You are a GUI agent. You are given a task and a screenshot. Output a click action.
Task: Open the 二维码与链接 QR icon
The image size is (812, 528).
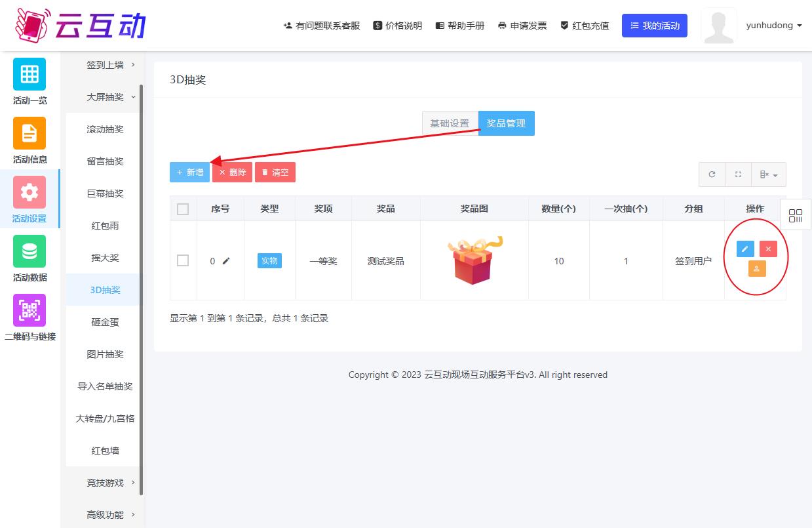click(x=29, y=310)
